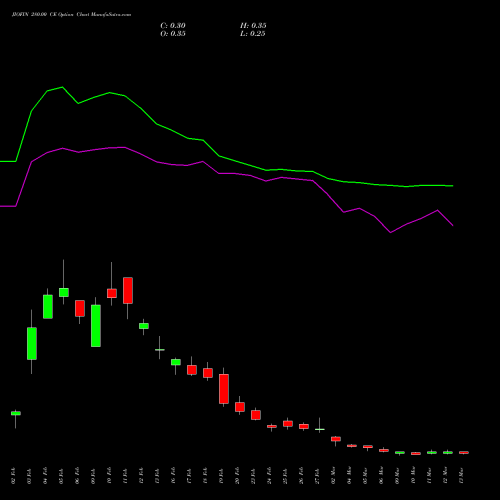Select the 04 Feb green candlestick
Image resolution: width=500 pixels, height=500 pixels.
(x=48, y=307)
